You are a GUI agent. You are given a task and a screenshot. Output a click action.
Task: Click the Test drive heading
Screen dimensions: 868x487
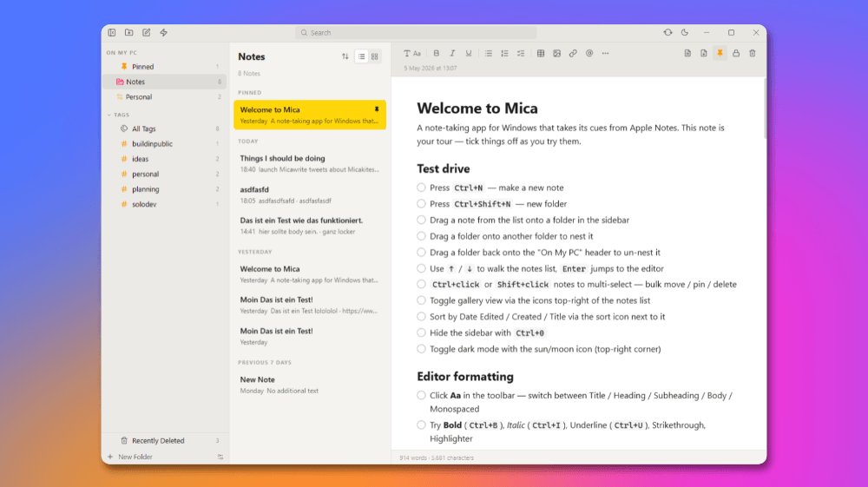[444, 168]
